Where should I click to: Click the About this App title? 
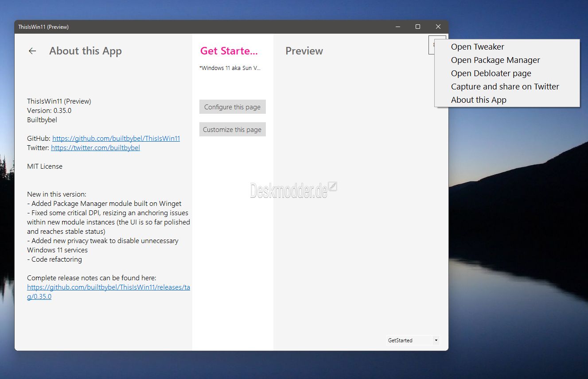(86, 51)
